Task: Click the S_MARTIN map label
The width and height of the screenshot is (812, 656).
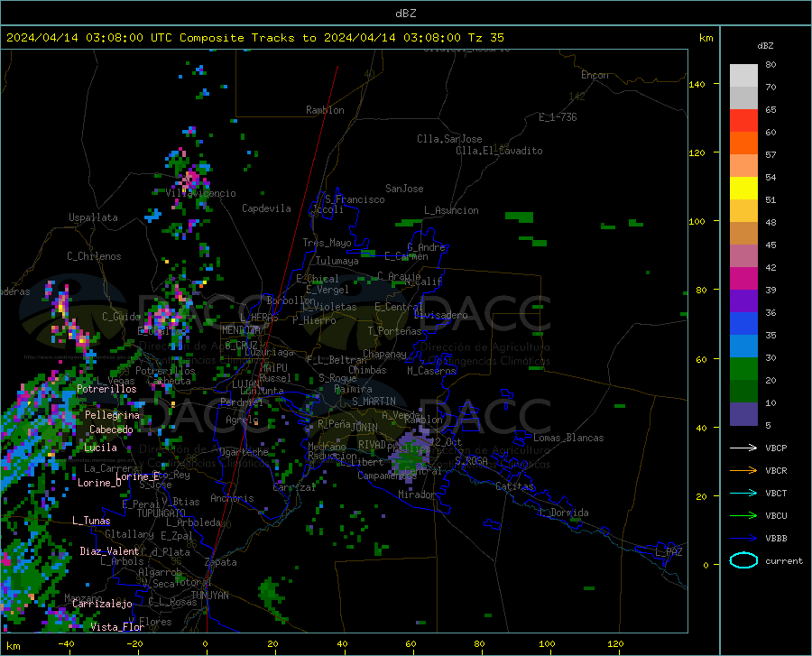Action: coord(374,402)
